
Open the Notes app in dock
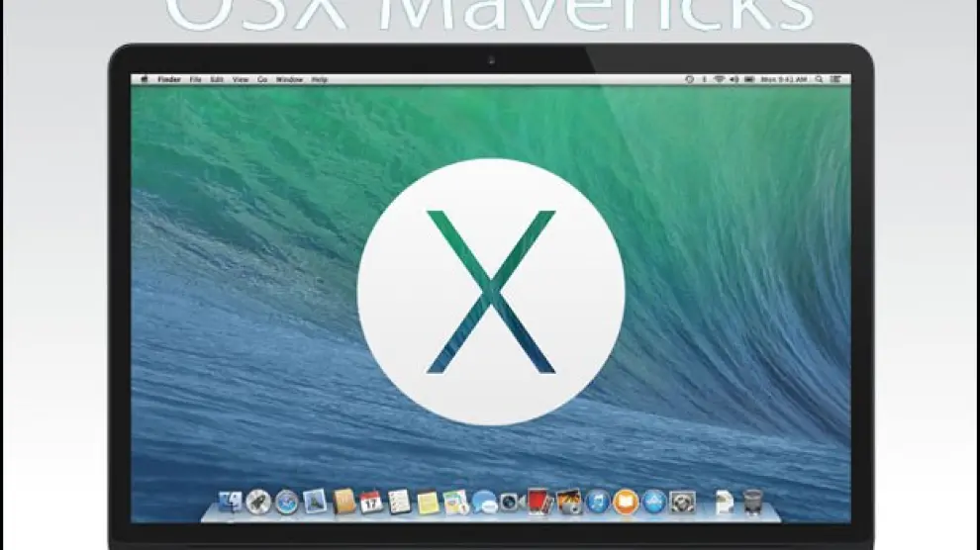(428, 502)
